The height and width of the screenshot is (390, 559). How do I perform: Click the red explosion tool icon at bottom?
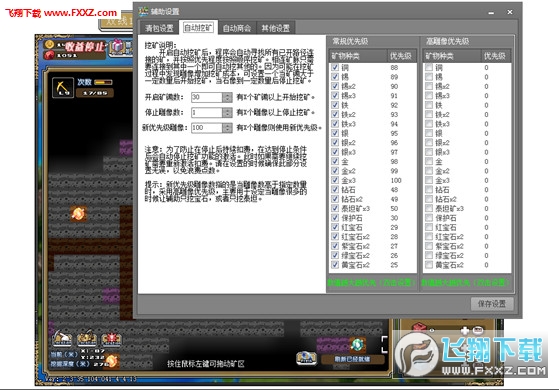[x=111, y=340]
